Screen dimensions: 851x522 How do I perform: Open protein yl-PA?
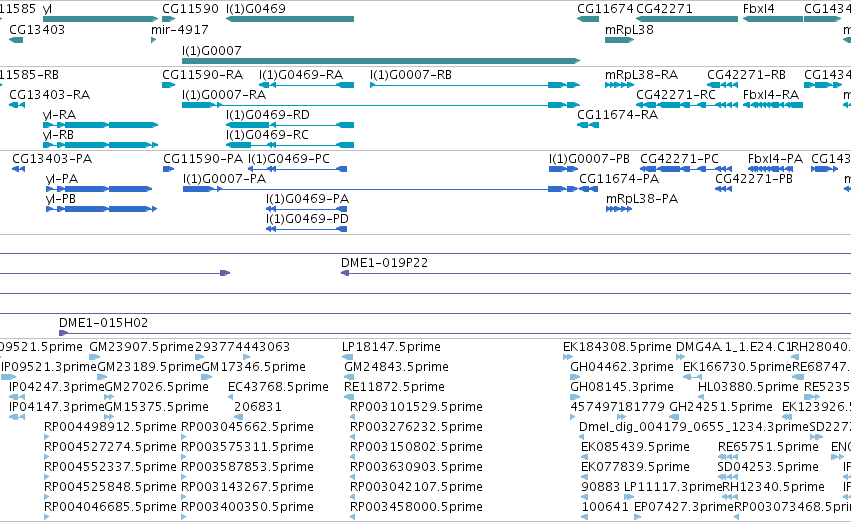point(62,179)
